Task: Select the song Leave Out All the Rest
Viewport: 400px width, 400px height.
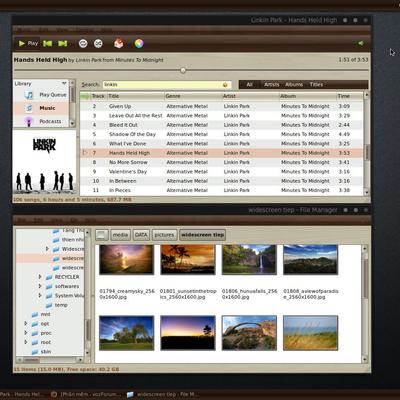Action: pyautogui.click(x=222, y=116)
